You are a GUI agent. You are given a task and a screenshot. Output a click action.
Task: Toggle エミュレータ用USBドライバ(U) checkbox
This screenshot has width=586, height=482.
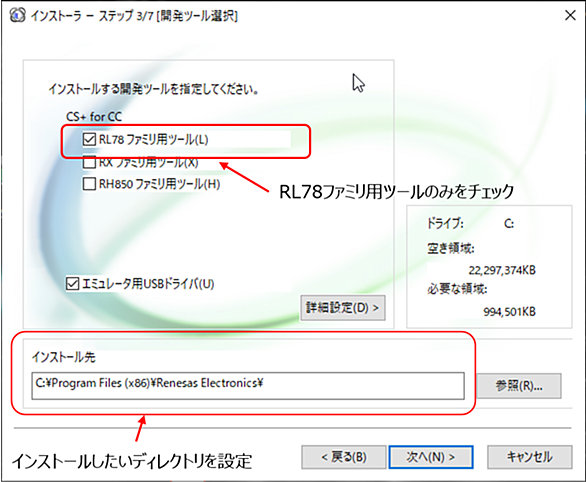coord(73,284)
